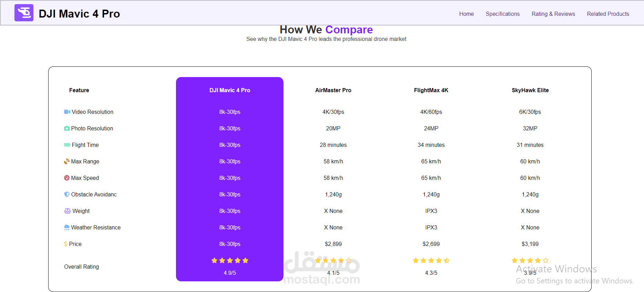Click the Weight scale icon
This screenshot has width=644, height=292.
(67, 211)
